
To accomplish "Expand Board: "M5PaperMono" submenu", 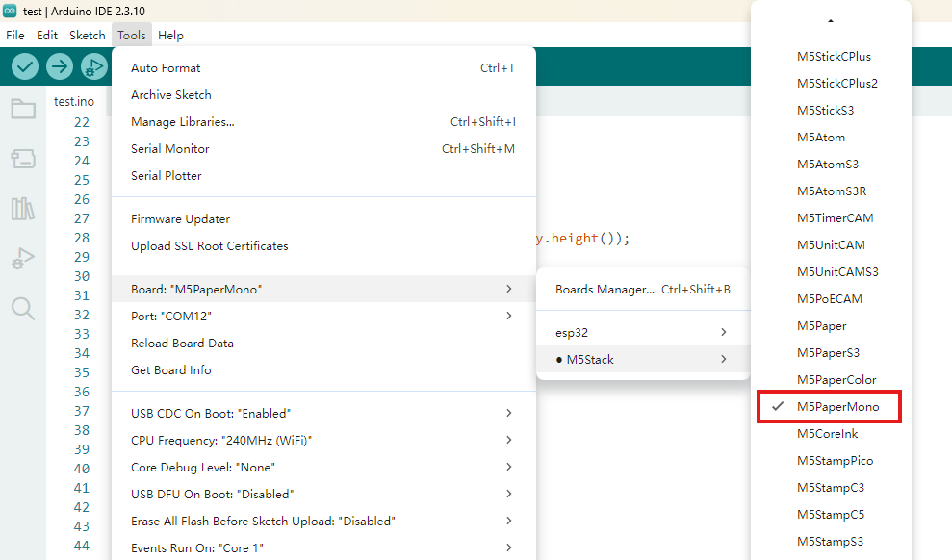I will pos(323,289).
